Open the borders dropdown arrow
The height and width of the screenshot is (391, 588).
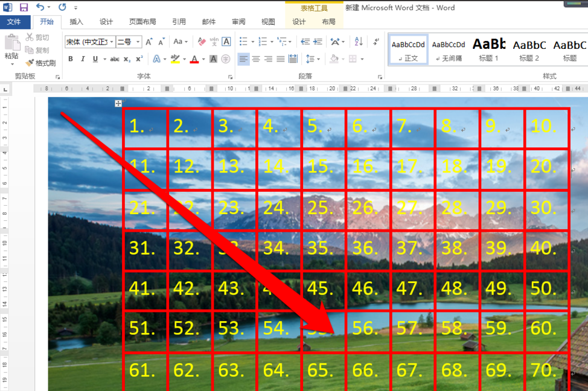pyautogui.click(x=362, y=59)
